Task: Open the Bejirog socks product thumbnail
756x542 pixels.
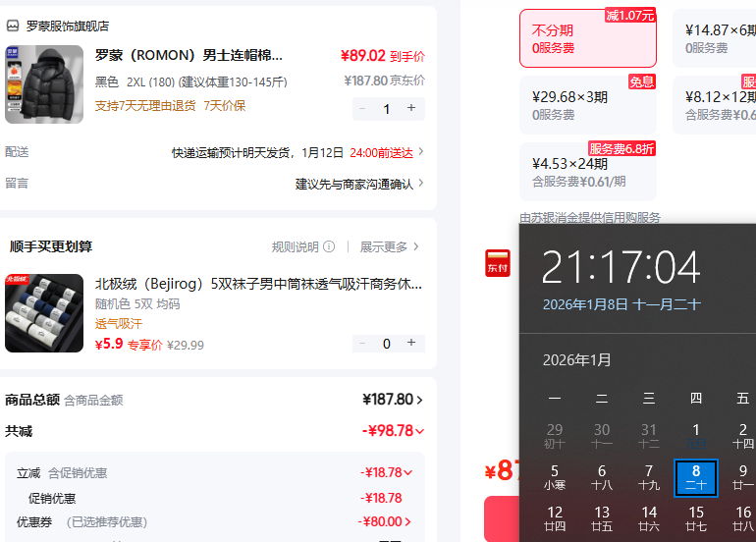Action: [44, 313]
